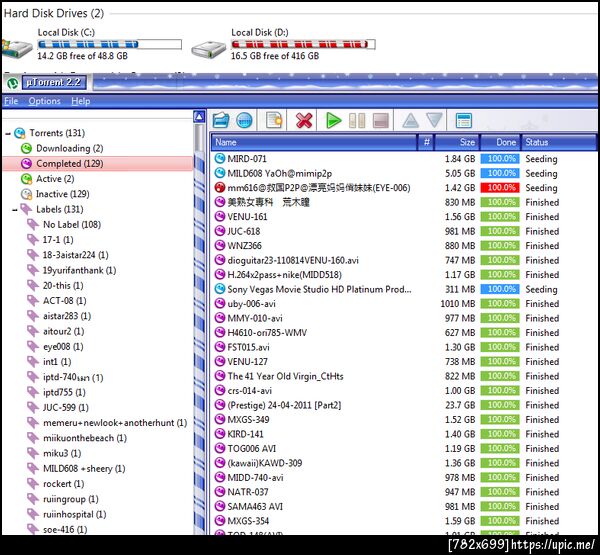The width and height of the screenshot is (600, 555).
Task: Click the Local Disk (D:) drive icon
Action: pos(209,49)
